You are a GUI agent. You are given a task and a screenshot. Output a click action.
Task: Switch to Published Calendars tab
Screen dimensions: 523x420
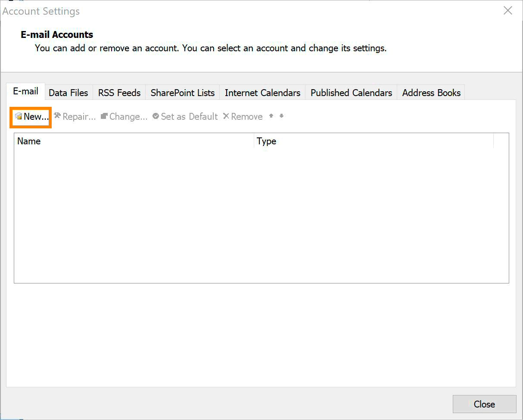[351, 93]
